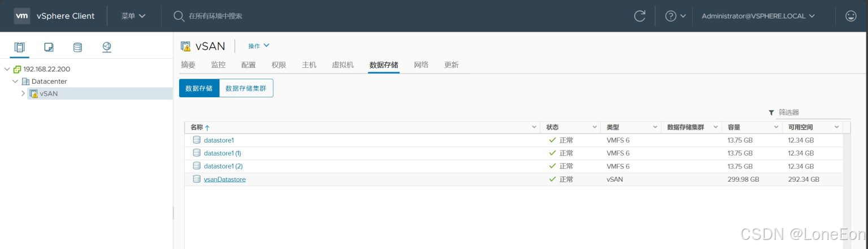This screenshot has width=868, height=249.
Task: Open the help question mark menu
Action: pyautogui.click(x=675, y=16)
